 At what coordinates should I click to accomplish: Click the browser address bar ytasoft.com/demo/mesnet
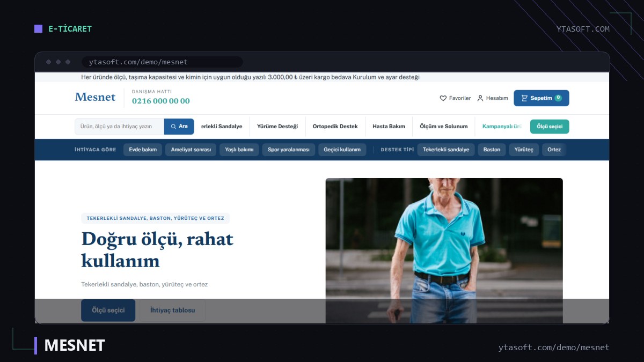tap(162, 62)
